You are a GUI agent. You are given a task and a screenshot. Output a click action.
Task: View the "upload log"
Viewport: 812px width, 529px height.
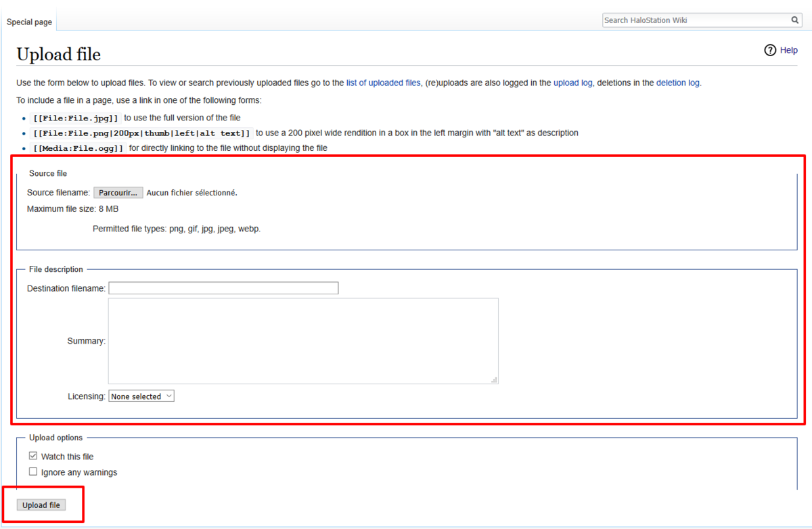pyautogui.click(x=572, y=83)
